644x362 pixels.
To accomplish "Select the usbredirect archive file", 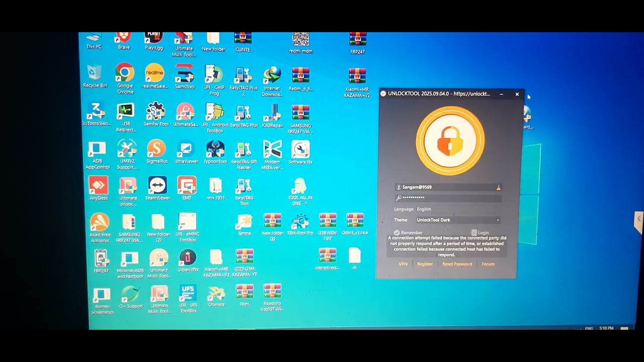I will (x=327, y=259).
